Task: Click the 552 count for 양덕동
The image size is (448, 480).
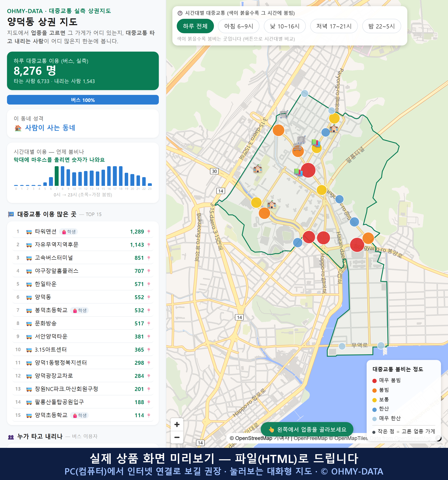Action: coord(139,297)
